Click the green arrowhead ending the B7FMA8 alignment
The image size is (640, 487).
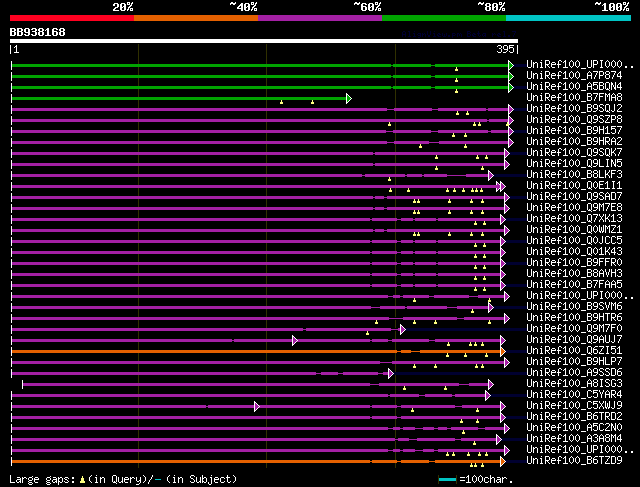point(349,98)
